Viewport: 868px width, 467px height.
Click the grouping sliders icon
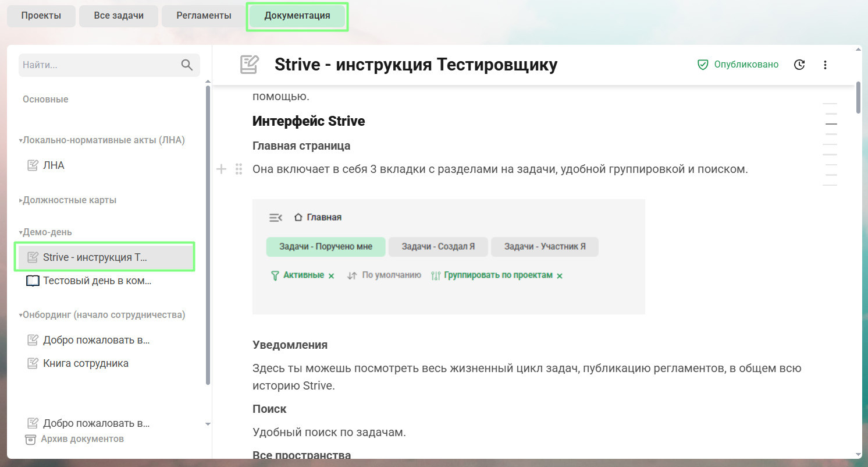point(436,275)
